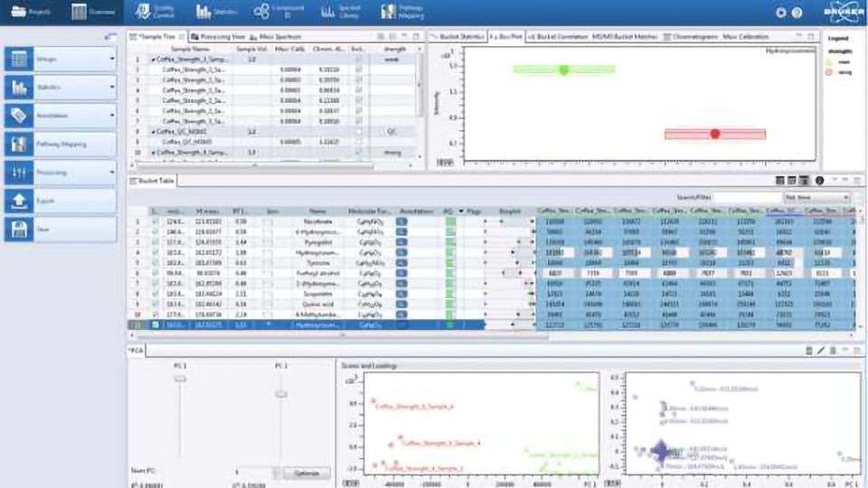Click the sidebar Statistics bar chart icon

coord(19,88)
